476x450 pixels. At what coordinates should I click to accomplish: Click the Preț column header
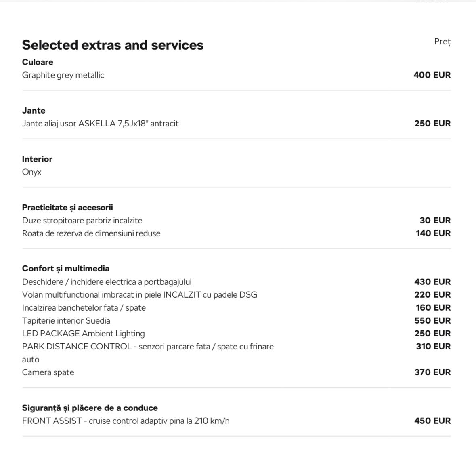point(442,42)
